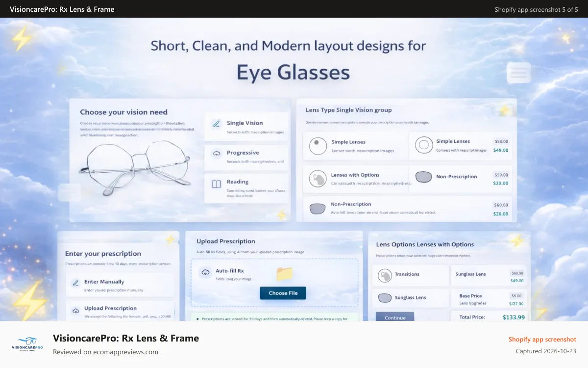Select Sunglass Lens priced at $49.00

coord(490,276)
